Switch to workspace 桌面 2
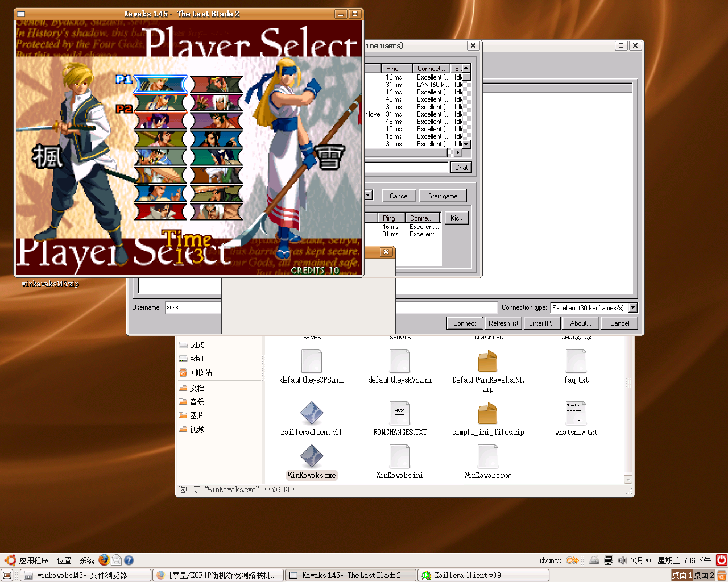 [704, 575]
